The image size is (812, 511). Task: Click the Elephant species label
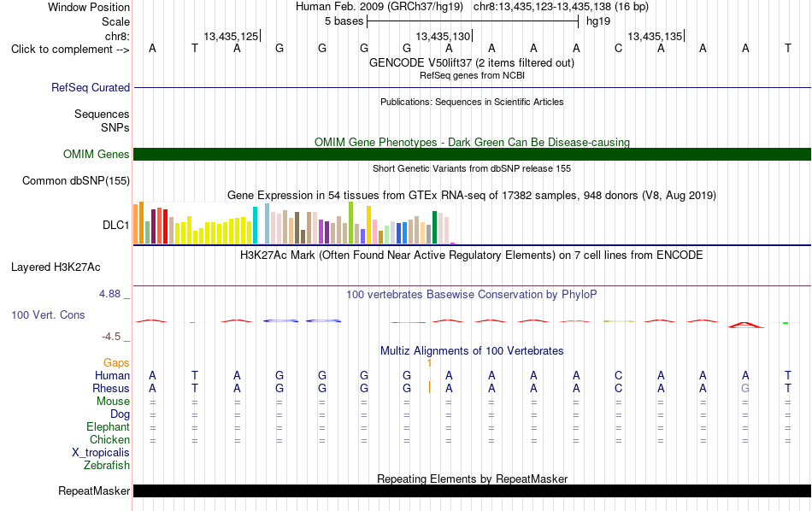(108, 427)
